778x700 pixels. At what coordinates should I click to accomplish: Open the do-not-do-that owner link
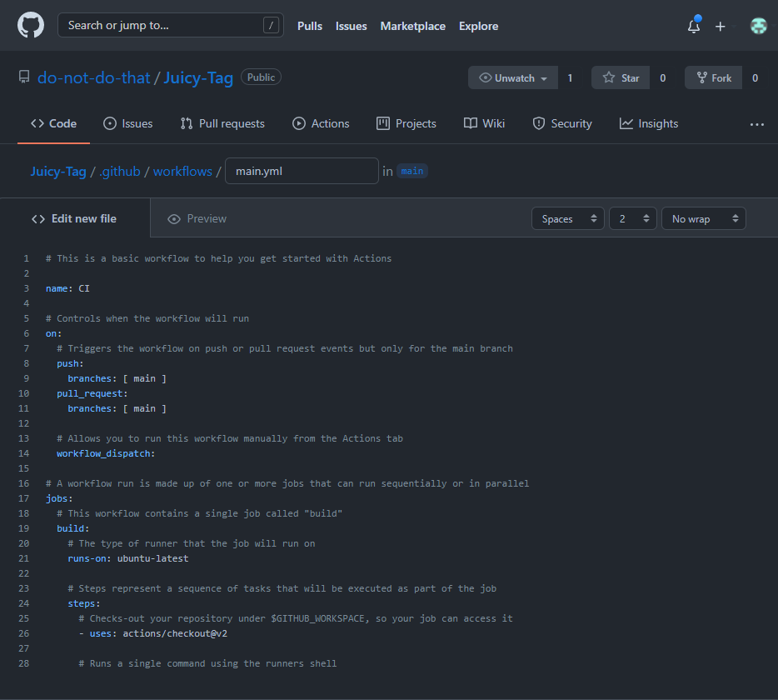click(94, 78)
